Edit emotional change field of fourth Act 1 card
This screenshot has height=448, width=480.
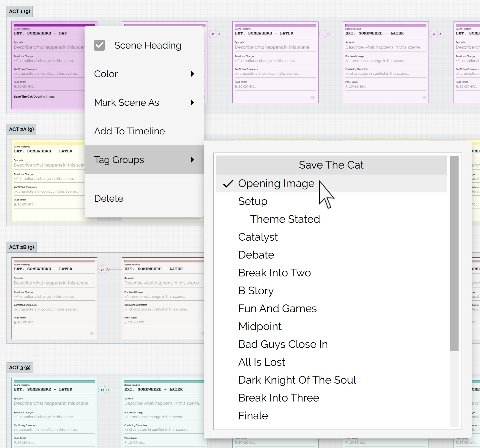coord(386,61)
